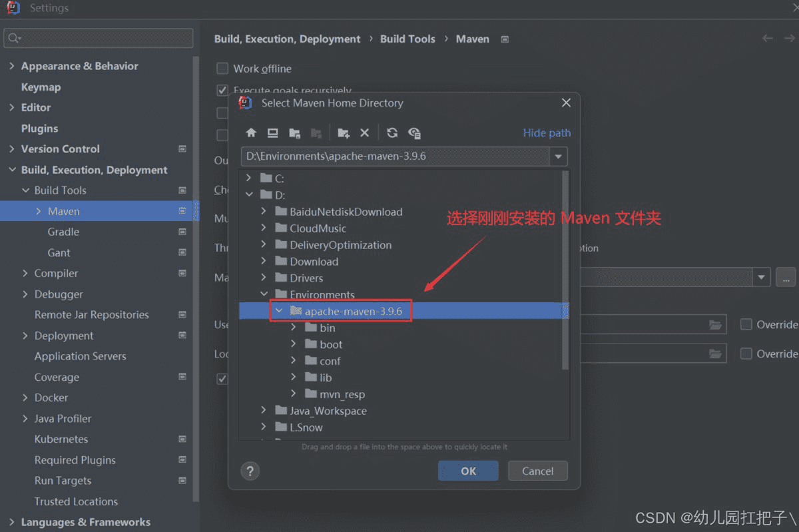The width and height of the screenshot is (799, 532).
Task: Click the Hide path link
Action: tap(547, 133)
